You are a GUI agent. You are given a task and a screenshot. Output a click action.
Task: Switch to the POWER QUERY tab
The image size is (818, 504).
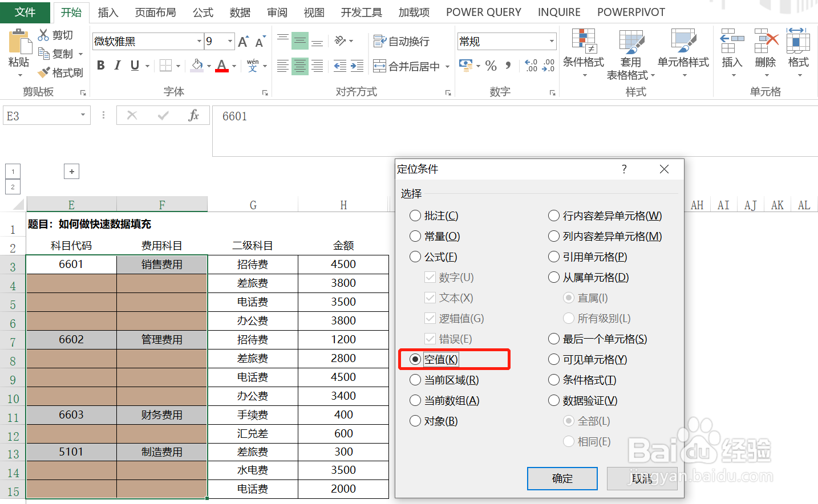click(x=483, y=13)
